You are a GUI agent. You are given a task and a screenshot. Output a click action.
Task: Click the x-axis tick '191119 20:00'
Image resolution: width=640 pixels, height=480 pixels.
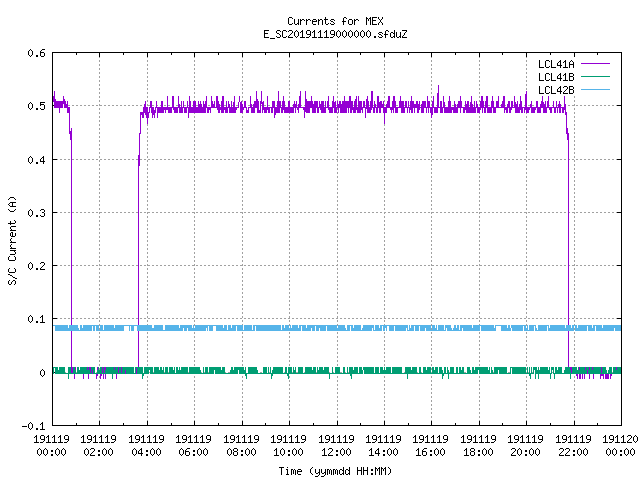coord(525,446)
